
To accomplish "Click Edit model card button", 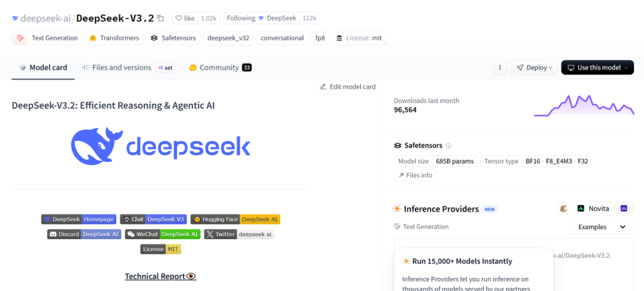I will 348,86.
